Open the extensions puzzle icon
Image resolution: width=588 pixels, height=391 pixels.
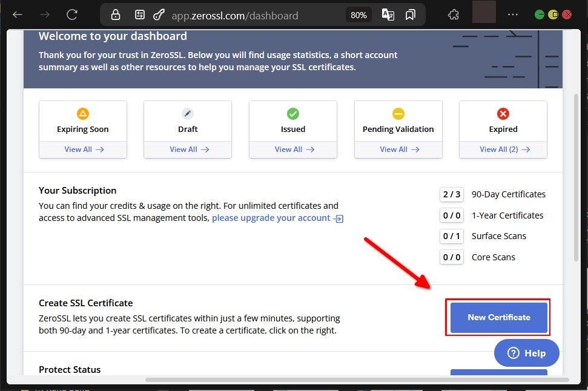click(454, 15)
